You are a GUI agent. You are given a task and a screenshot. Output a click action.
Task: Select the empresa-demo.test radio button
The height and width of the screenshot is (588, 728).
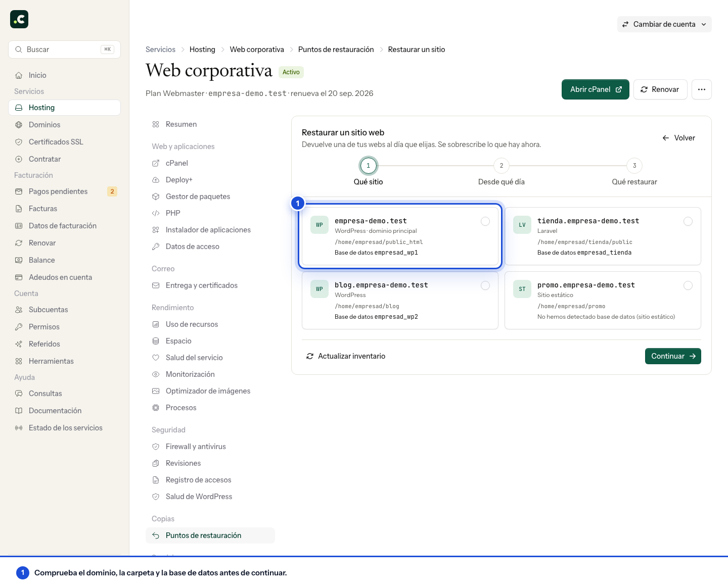(485, 221)
